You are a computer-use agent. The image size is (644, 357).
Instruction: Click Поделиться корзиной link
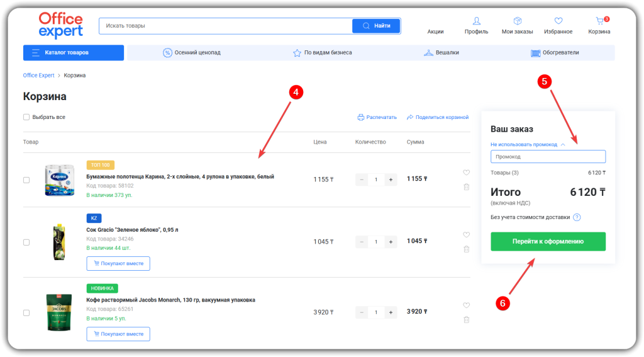click(x=438, y=117)
